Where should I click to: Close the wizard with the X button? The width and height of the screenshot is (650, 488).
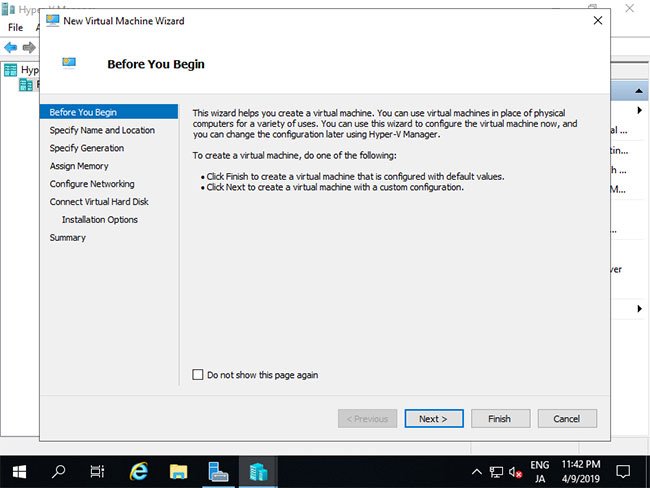(598, 20)
